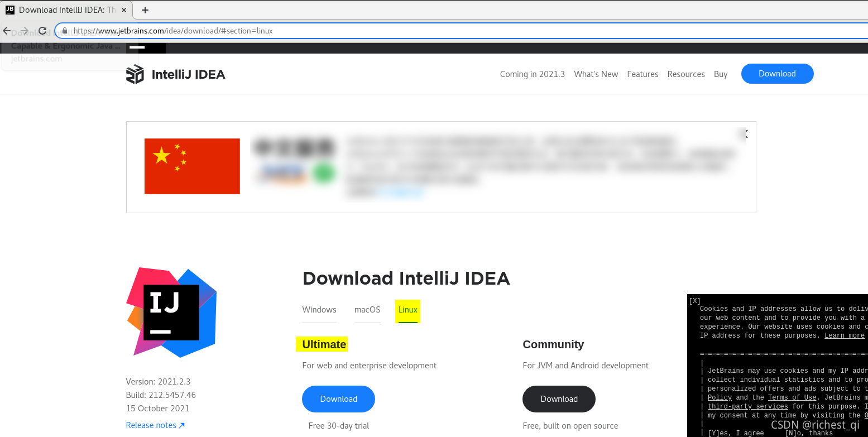View site security via the padlock icon

pyautogui.click(x=65, y=31)
